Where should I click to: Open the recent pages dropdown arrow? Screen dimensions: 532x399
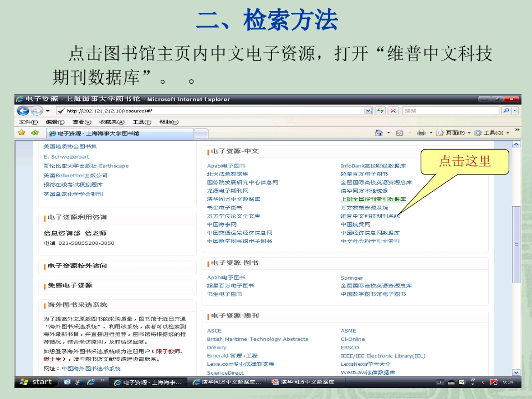click(48, 111)
